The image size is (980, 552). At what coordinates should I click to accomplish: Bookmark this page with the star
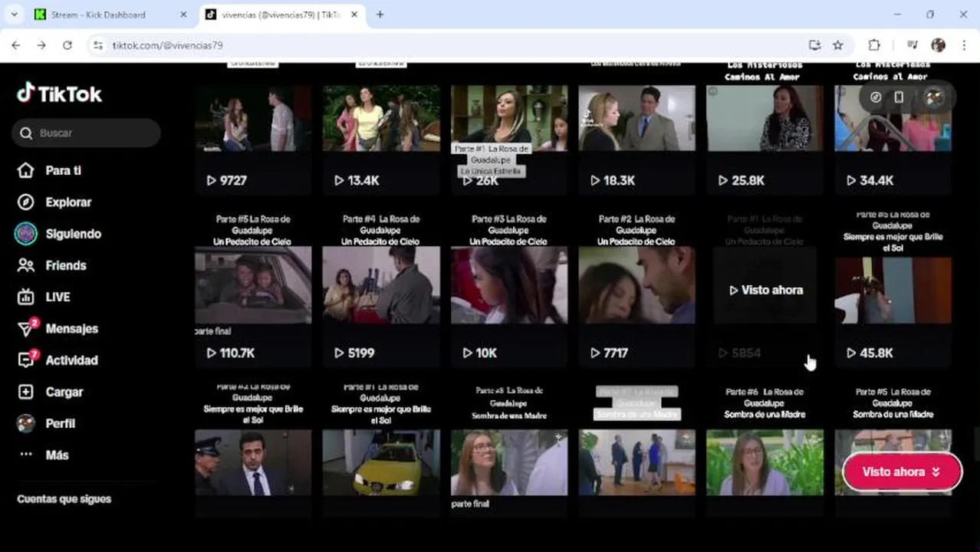[838, 45]
